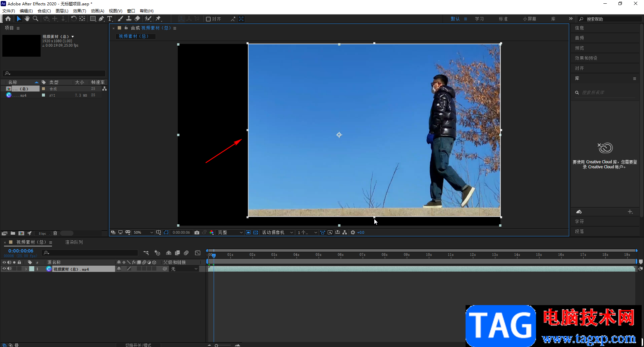Screen dimensions: 644x347
Task: Hide video of 视频素材（总）.mp4 layer
Action: point(4,269)
